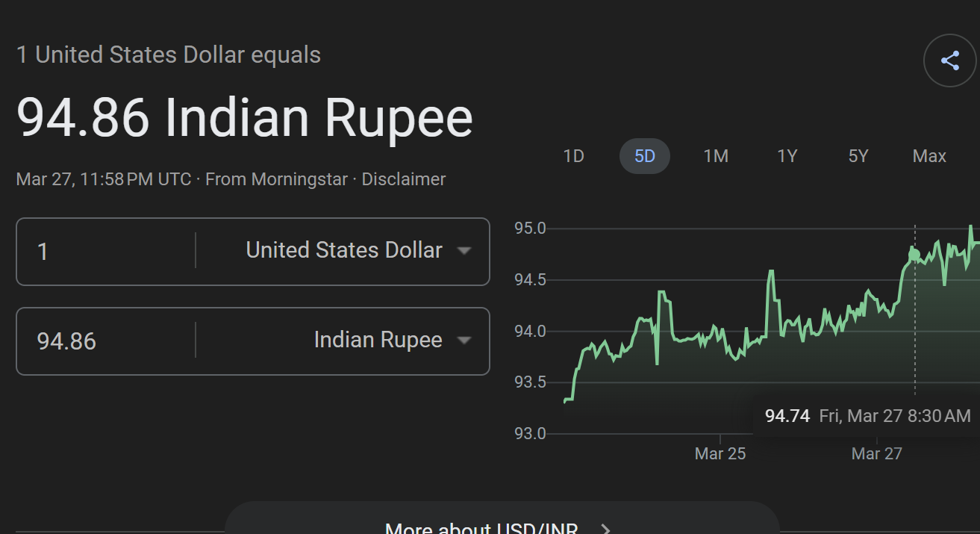Click the highlighted green data point on chart

coord(915,255)
